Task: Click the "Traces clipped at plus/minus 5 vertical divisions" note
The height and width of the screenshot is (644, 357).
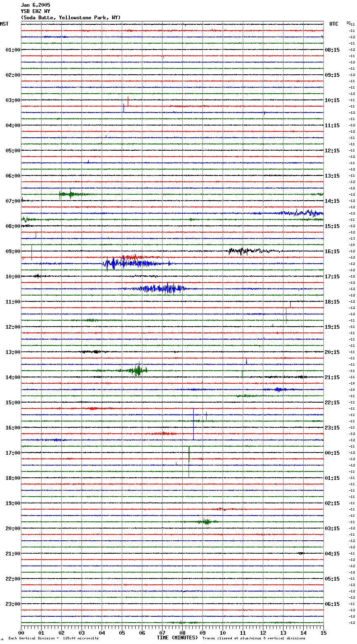Action: click(254, 639)
